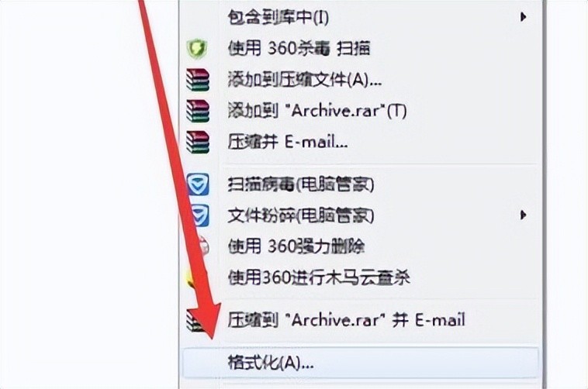Select 添加到 "Archive.rar"(T) entry
The image size is (588, 389).
pos(317,111)
